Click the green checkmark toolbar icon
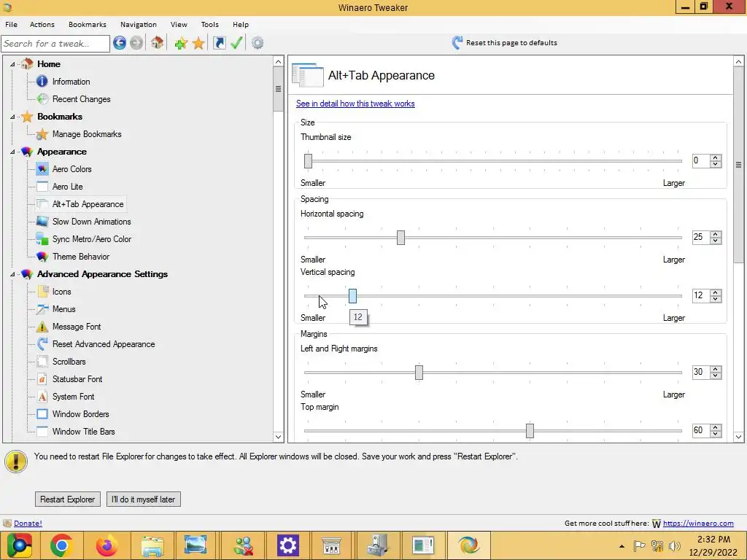The width and height of the screenshot is (747, 560). [x=237, y=43]
